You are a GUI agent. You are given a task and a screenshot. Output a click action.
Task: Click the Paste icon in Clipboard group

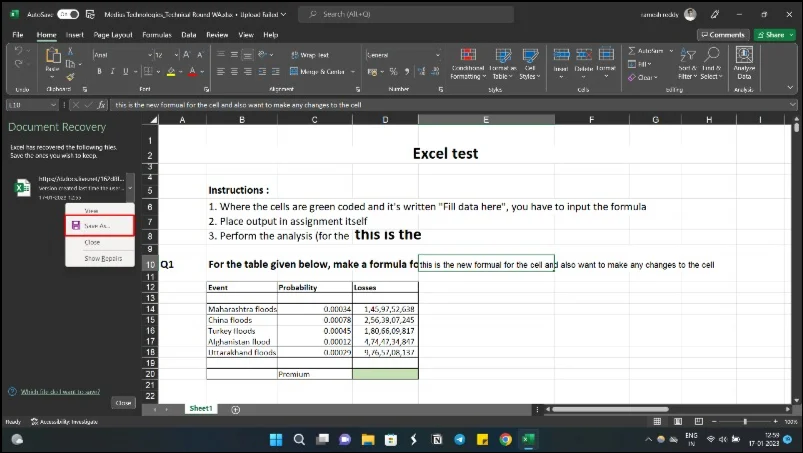[52, 60]
